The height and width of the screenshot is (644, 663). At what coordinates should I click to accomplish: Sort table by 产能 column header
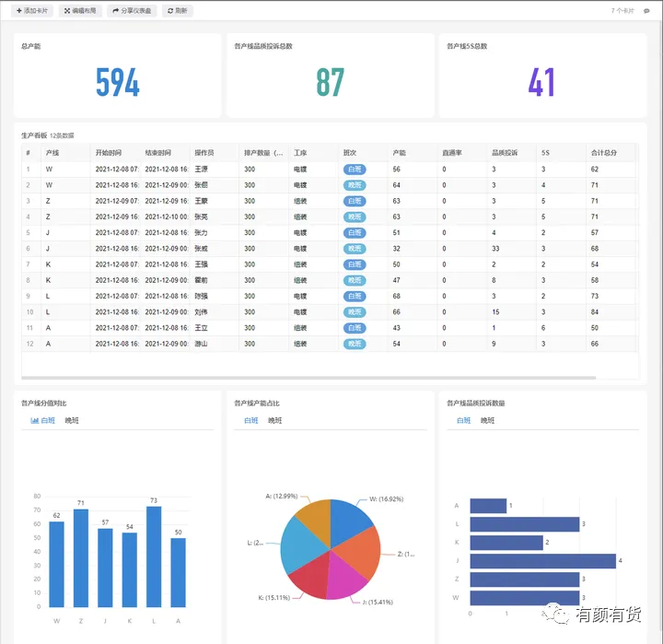(399, 153)
